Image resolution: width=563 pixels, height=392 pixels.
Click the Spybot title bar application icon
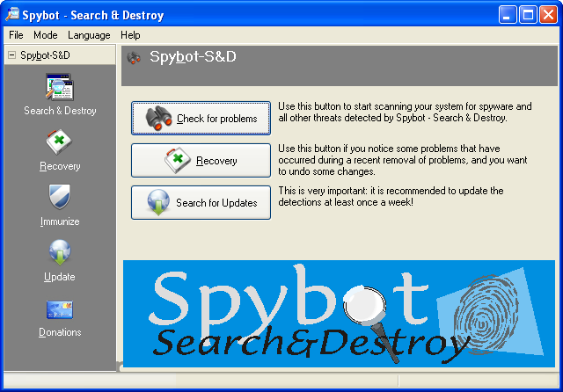pos(12,15)
